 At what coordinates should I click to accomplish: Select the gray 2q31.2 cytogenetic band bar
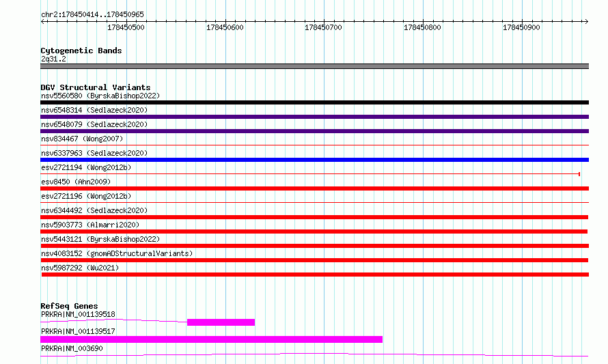point(314,66)
